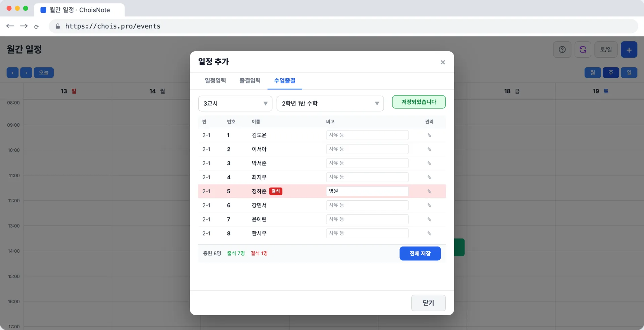Click the 오늘 button

(x=44, y=73)
